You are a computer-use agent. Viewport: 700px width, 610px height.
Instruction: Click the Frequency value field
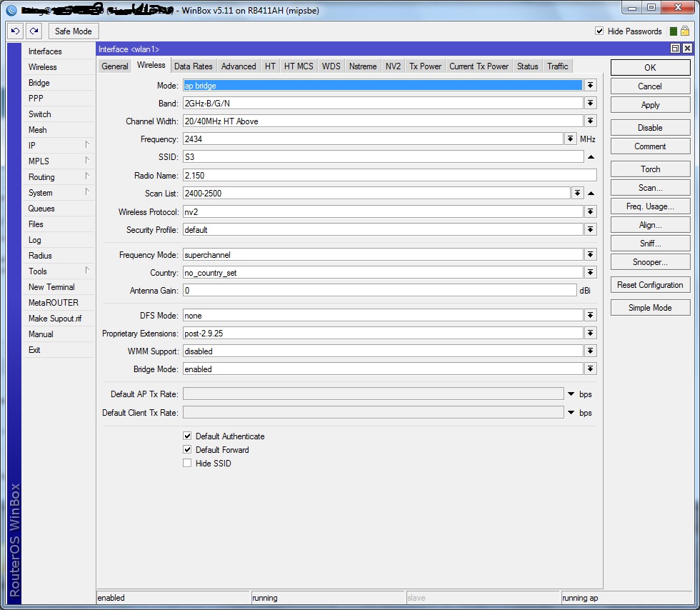(x=373, y=139)
